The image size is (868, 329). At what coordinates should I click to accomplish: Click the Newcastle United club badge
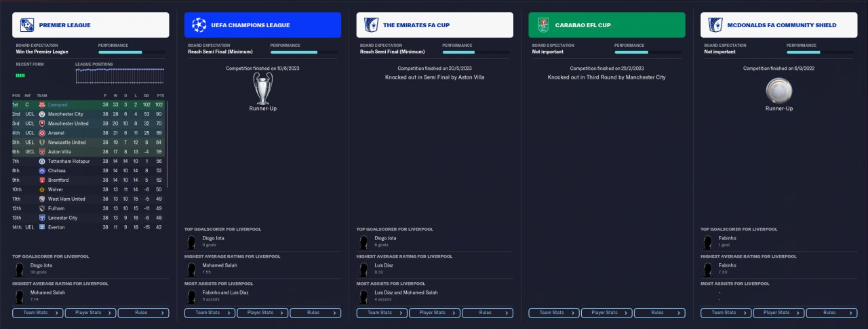pos(42,142)
